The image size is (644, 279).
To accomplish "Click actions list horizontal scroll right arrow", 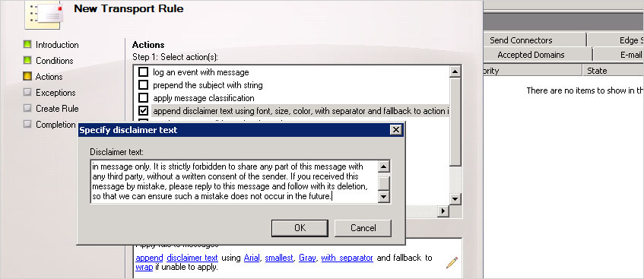I will coord(443,211).
